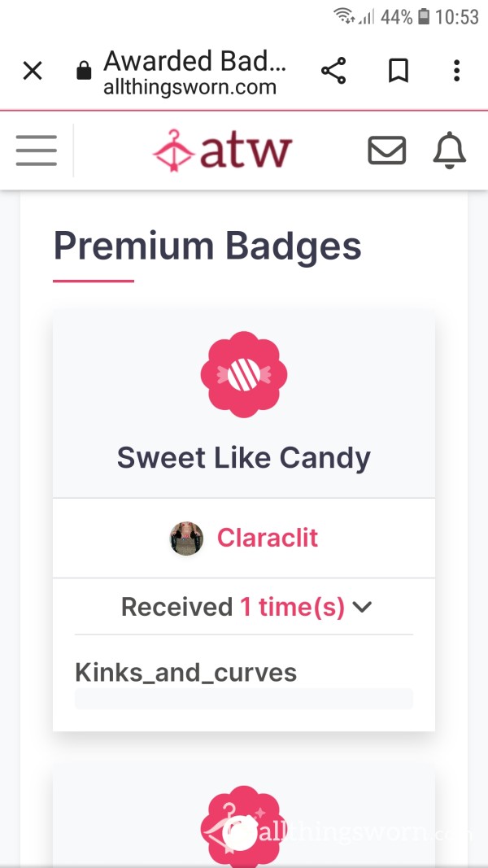Image resolution: width=488 pixels, height=868 pixels.
Task: Tap the browser share icon
Action: click(333, 71)
